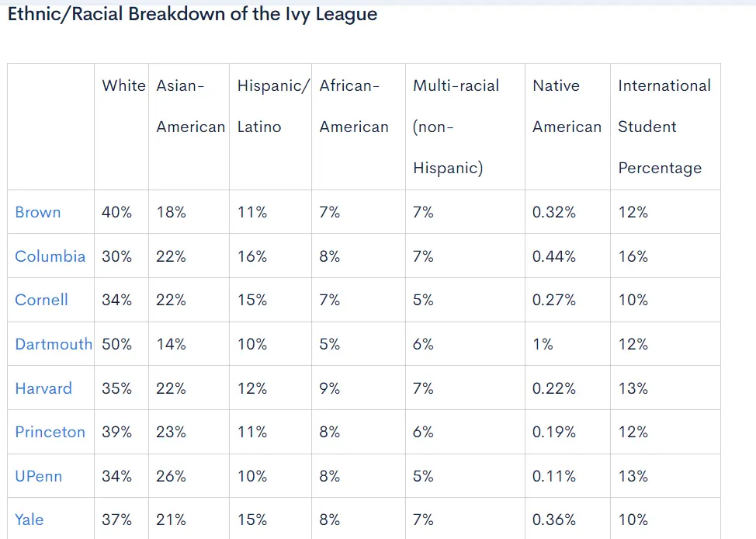
Task: Click the Harvard link
Action: coord(43,388)
